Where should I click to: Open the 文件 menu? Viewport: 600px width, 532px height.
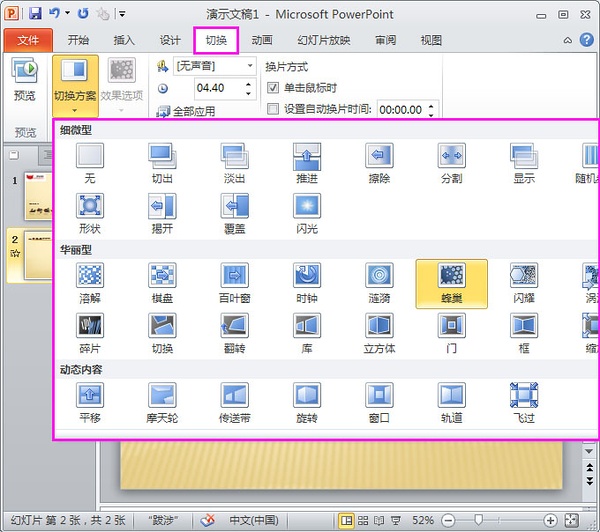click(x=28, y=40)
